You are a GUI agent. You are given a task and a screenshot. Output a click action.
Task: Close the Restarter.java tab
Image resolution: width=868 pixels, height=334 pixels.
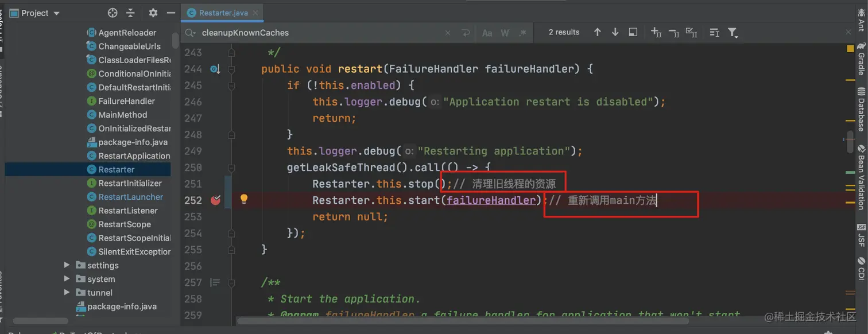point(256,13)
